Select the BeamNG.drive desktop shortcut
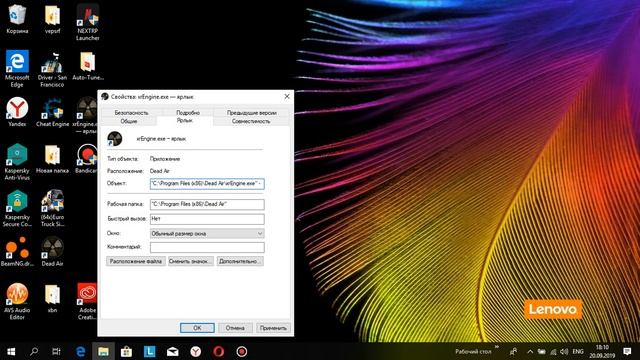 pyautogui.click(x=17, y=251)
